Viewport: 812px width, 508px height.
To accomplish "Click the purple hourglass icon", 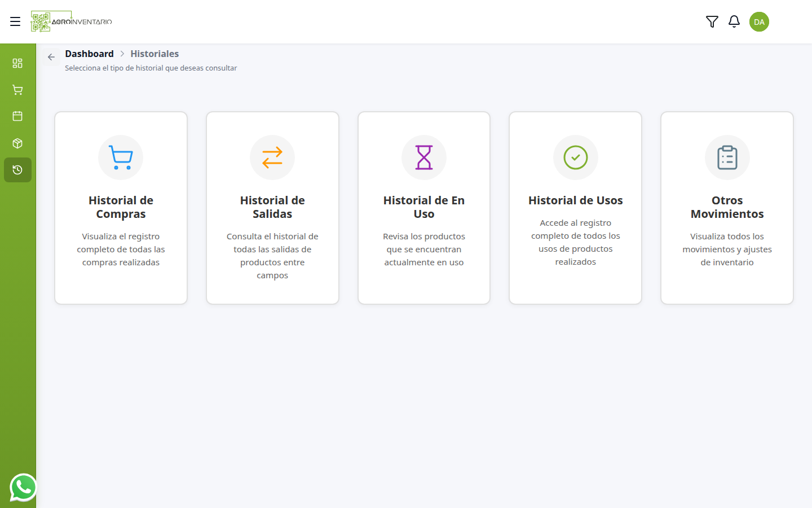I will [x=424, y=157].
